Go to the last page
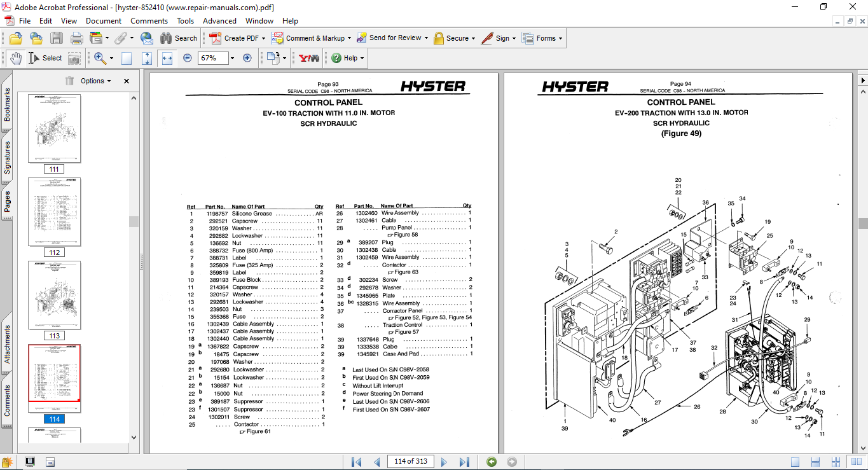This screenshot has width=868, height=470. click(464, 462)
